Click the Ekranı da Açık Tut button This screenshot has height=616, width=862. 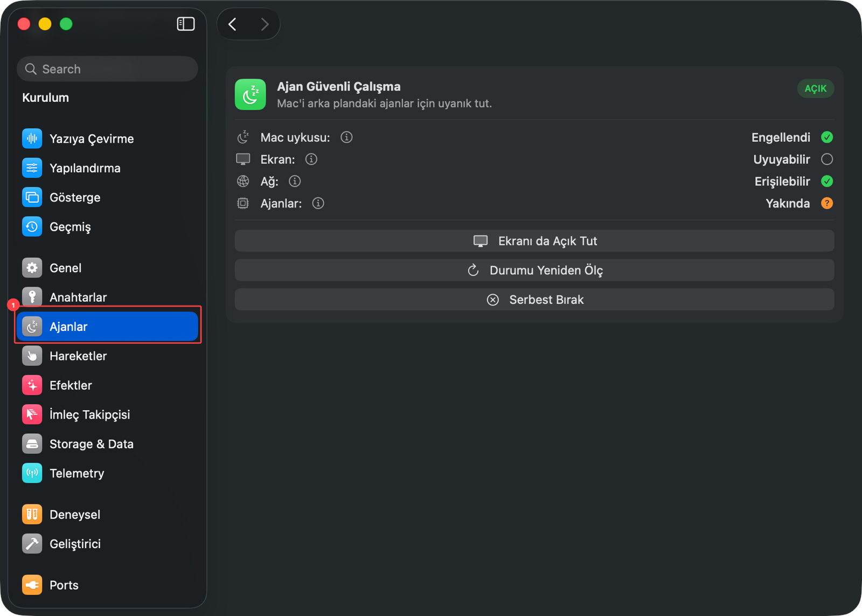click(x=534, y=241)
